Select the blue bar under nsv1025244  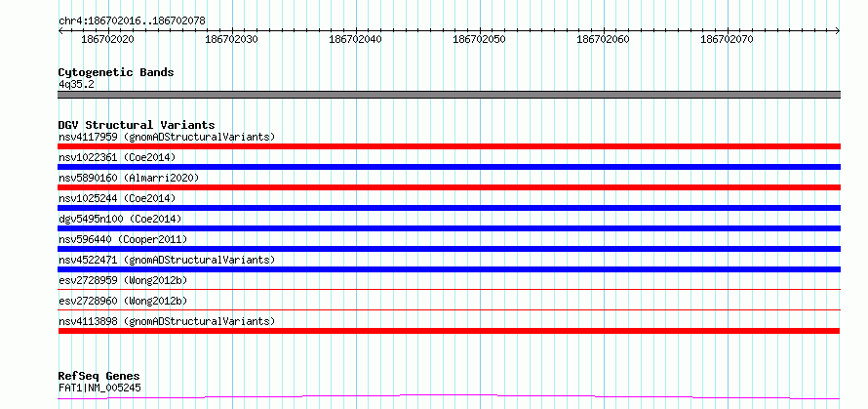pyautogui.click(x=449, y=208)
